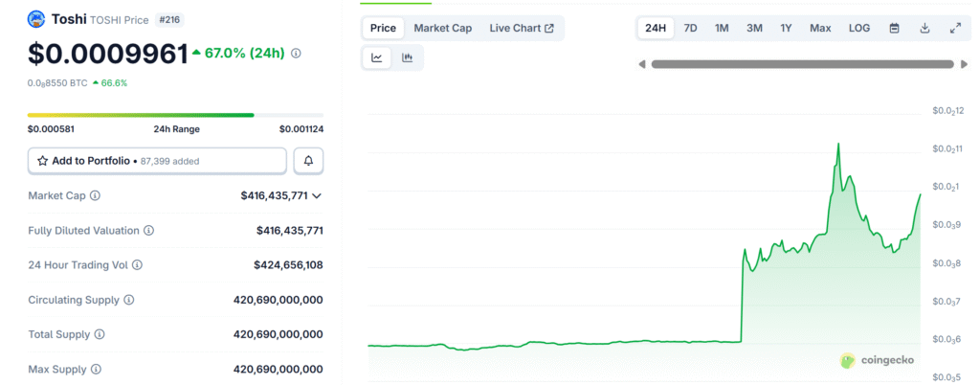This screenshot has width=980, height=385.
Task: Click the Add to Portfolio button
Action: pyautogui.click(x=157, y=161)
